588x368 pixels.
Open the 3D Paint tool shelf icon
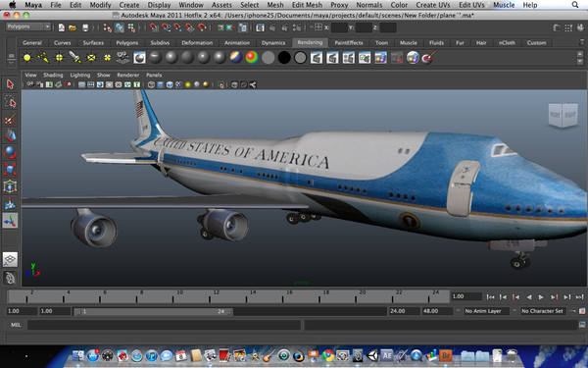point(428,58)
